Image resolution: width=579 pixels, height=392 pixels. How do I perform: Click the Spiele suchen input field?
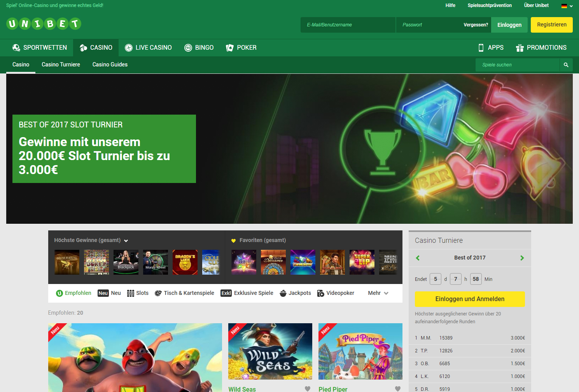coord(517,64)
